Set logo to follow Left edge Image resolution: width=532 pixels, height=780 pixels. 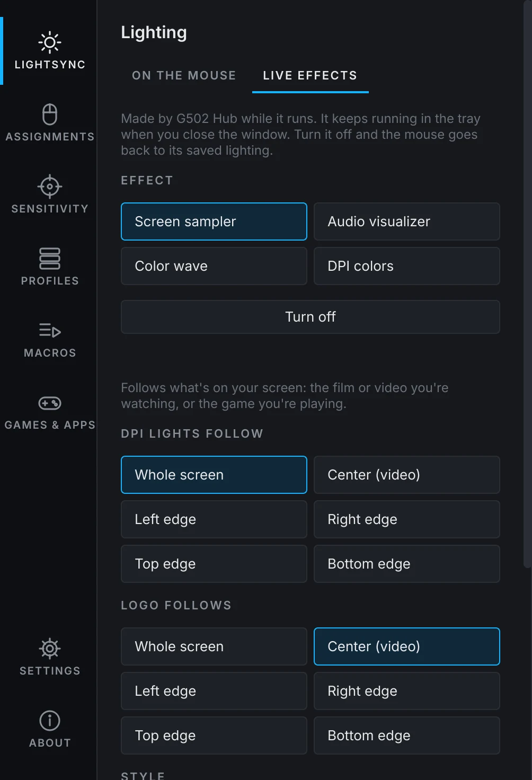click(214, 691)
